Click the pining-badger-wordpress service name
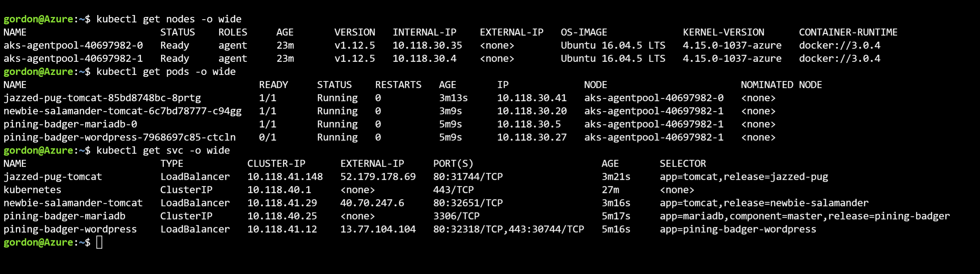 pyautogui.click(x=70, y=229)
